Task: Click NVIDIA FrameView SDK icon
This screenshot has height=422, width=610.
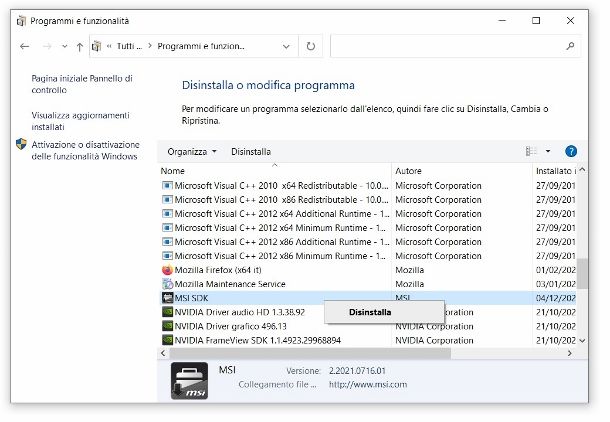Action: [167, 340]
